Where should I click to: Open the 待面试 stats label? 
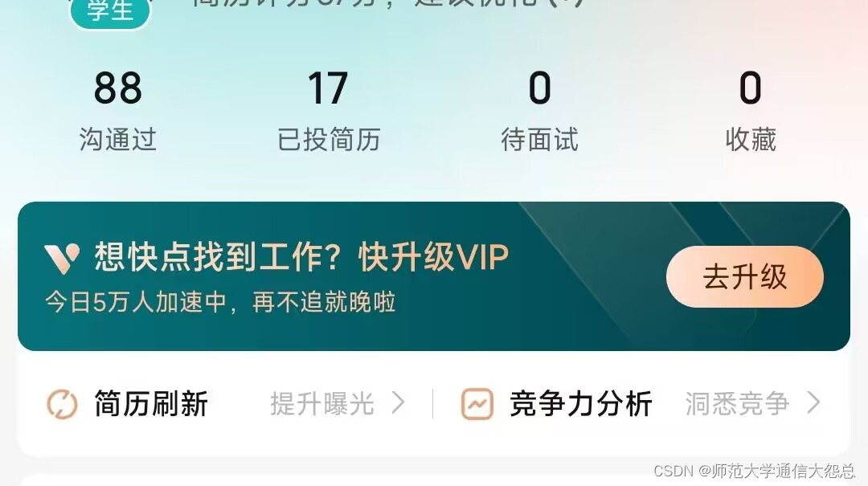[540, 139]
